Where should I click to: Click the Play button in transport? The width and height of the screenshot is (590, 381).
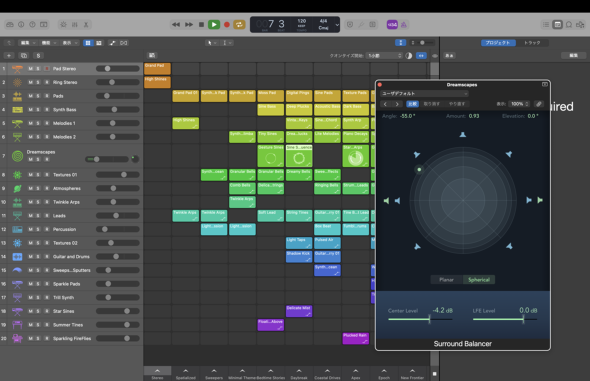(x=214, y=24)
